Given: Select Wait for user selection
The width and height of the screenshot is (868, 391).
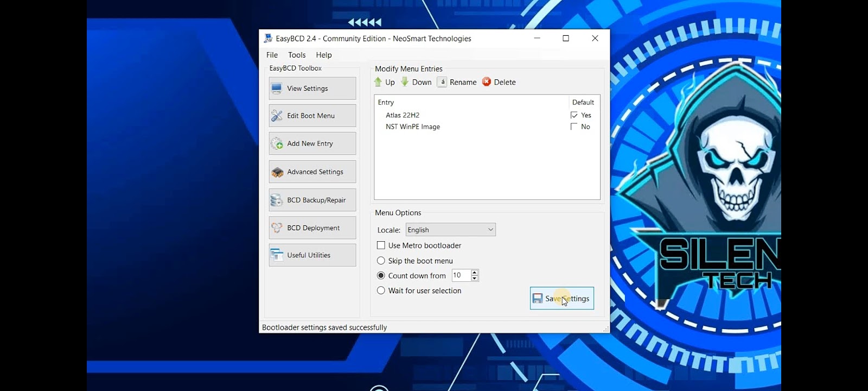Looking at the screenshot, I should coord(381,291).
